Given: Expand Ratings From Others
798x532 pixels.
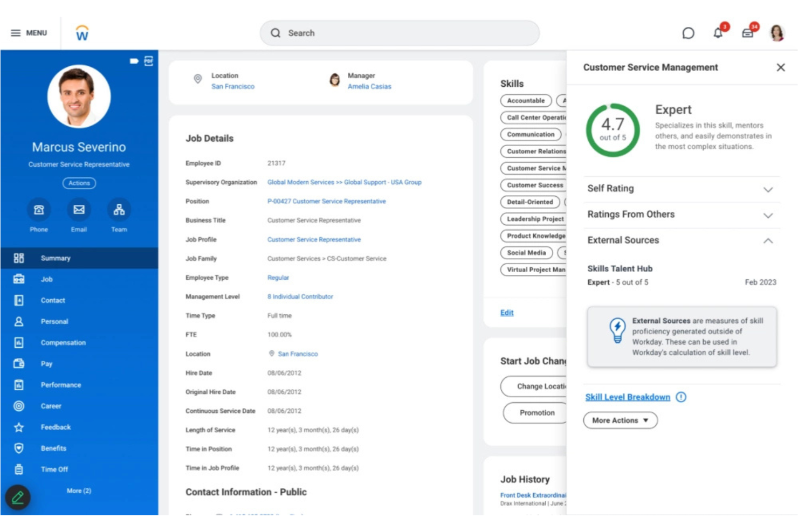Looking at the screenshot, I should [x=768, y=215].
